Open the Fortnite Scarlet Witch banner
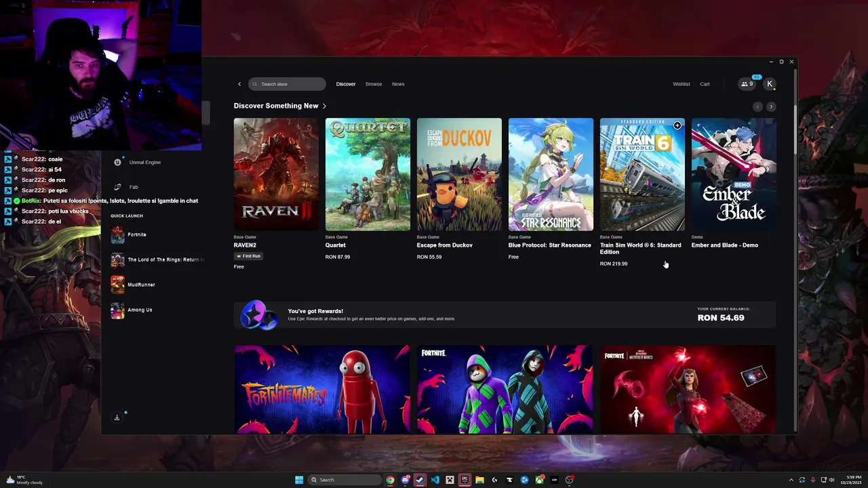The height and width of the screenshot is (488, 868). [x=688, y=389]
